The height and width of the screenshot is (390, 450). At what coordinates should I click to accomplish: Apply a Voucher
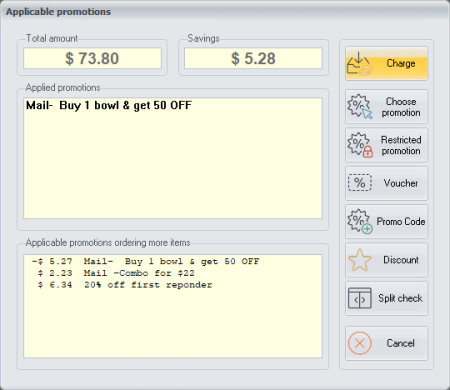(x=386, y=183)
